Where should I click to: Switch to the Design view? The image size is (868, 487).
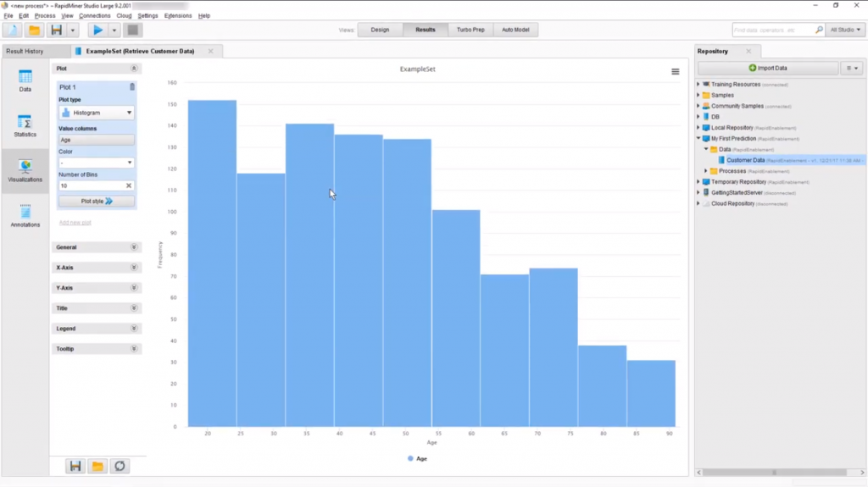tap(380, 30)
